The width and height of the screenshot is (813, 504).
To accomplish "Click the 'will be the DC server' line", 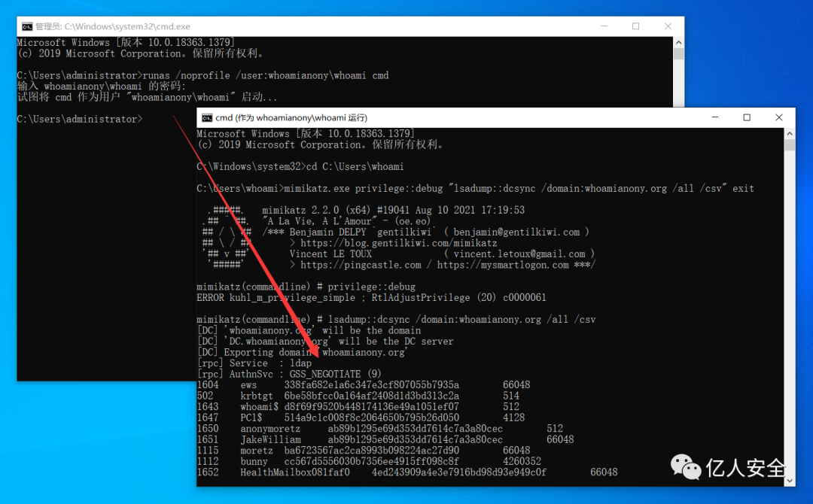I will click(325, 342).
